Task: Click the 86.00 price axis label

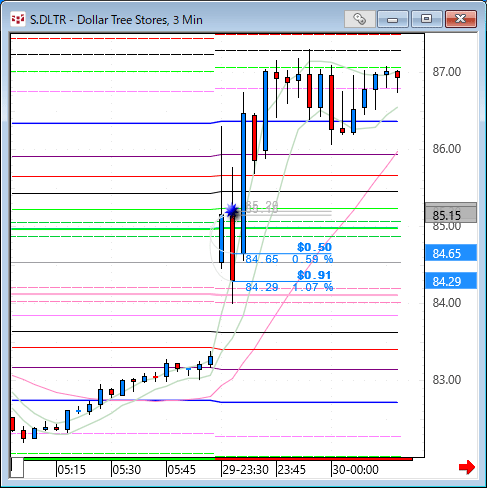Action: (x=447, y=149)
